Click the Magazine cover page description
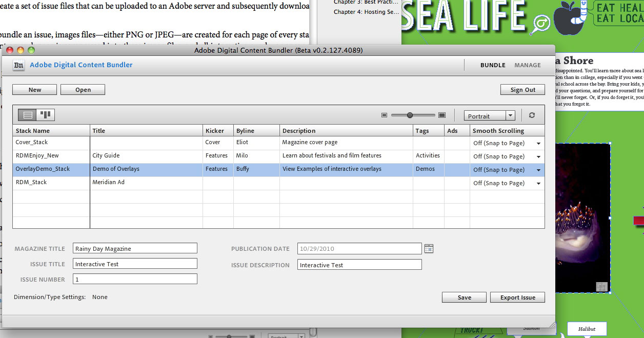Image resolution: width=644 pixels, height=338 pixels. tap(310, 142)
